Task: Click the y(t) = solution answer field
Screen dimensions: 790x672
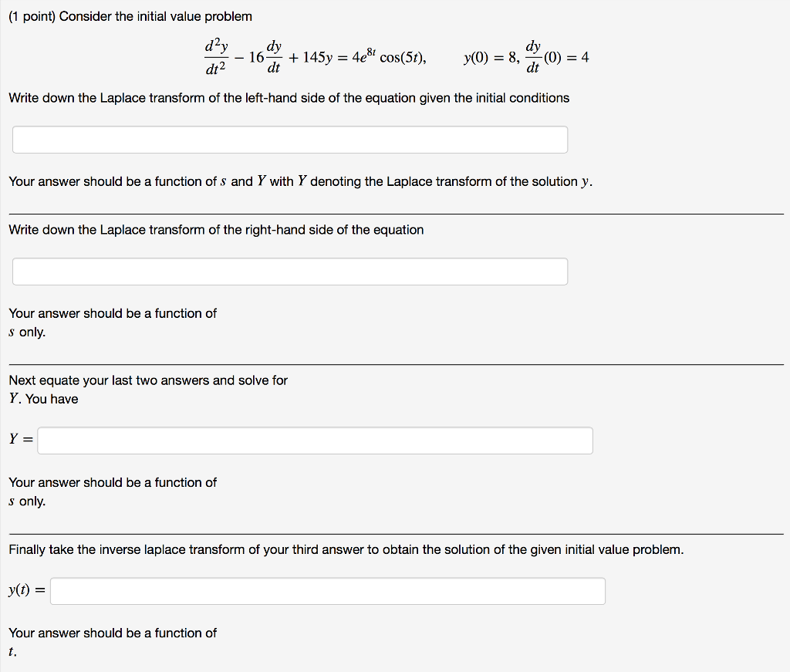Action: point(328,590)
